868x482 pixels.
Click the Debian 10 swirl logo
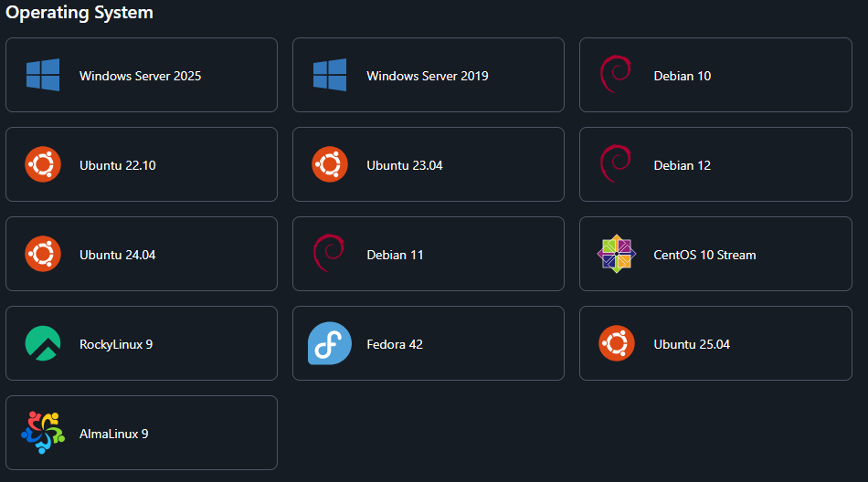point(616,74)
